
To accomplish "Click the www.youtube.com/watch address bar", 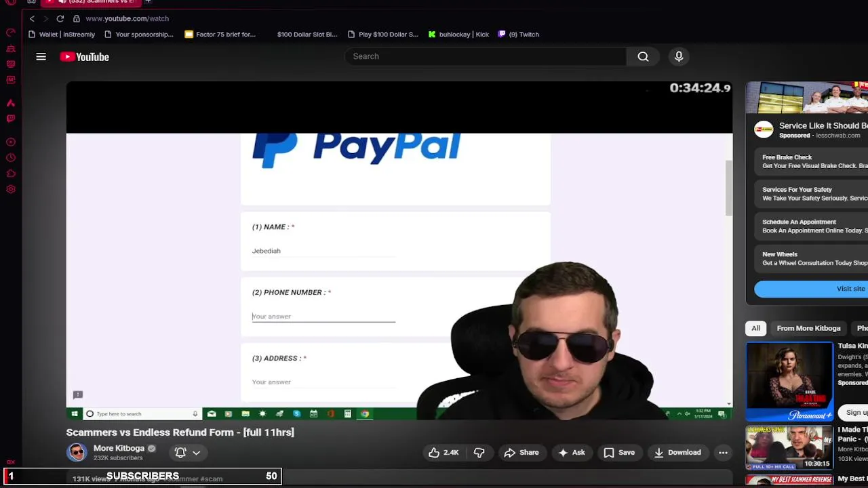I will pyautogui.click(x=127, y=19).
